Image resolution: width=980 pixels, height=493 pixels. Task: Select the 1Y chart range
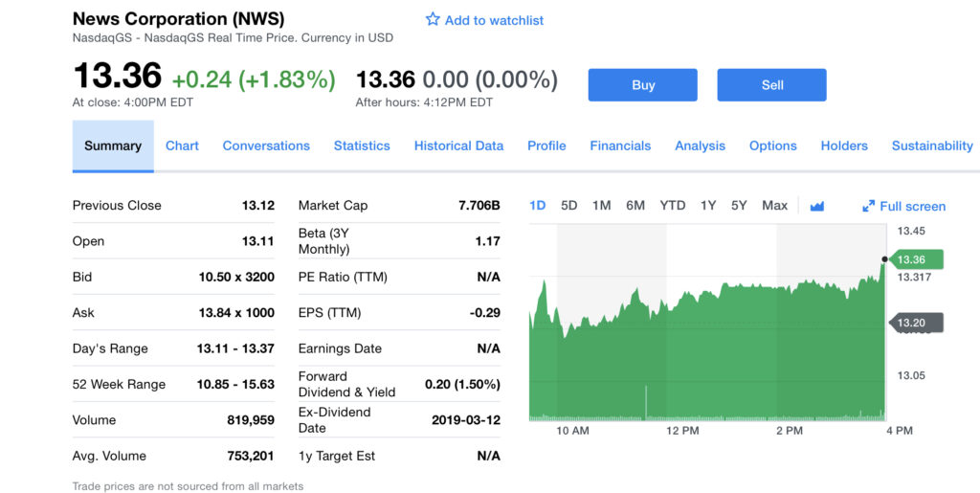[707, 206]
